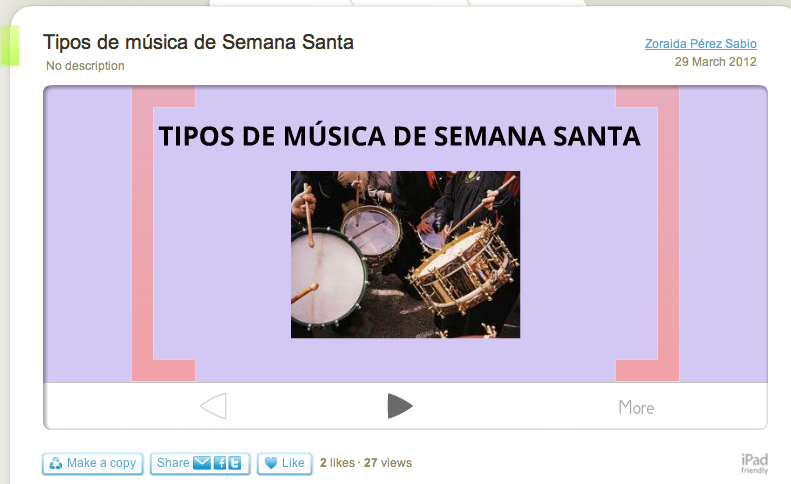The image size is (791, 484).
Task: Click the previous slide arrow
Action: click(x=214, y=406)
